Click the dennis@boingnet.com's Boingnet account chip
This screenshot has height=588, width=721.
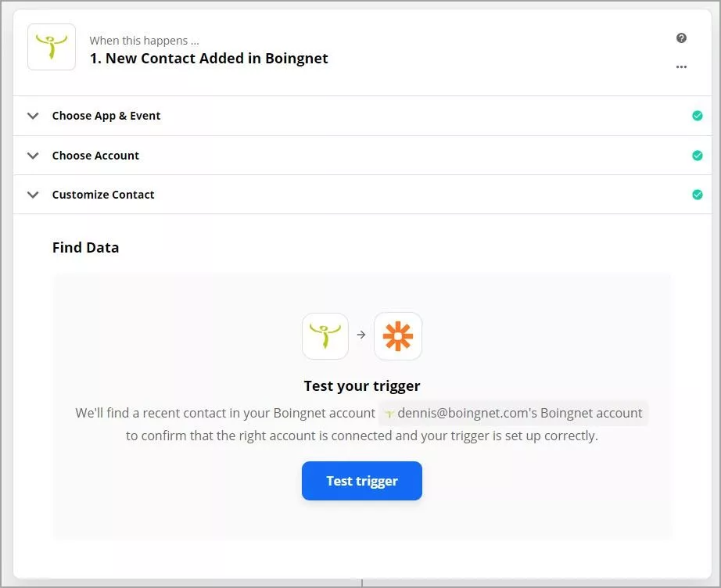click(x=513, y=414)
